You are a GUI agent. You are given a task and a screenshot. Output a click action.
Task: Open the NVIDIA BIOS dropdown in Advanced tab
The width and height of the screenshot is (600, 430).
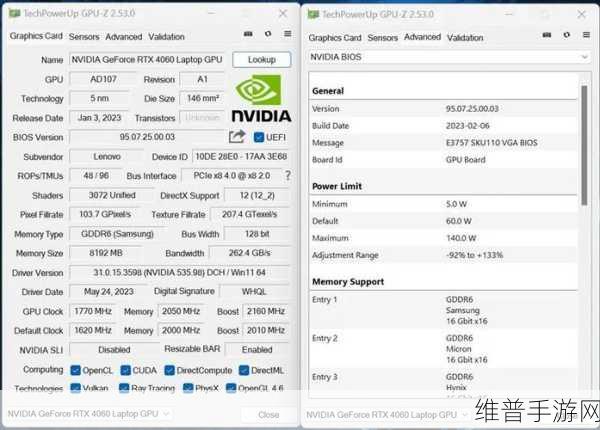pyautogui.click(x=448, y=57)
